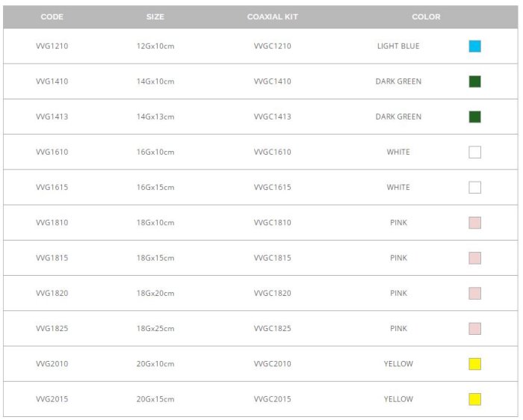Select the yellow swatch for VVG2010
The width and height of the screenshot is (523, 420).
[x=474, y=364]
